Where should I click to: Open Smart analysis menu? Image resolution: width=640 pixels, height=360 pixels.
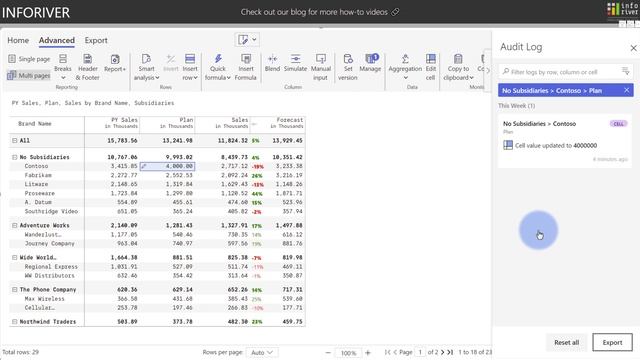pyautogui.click(x=146, y=67)
